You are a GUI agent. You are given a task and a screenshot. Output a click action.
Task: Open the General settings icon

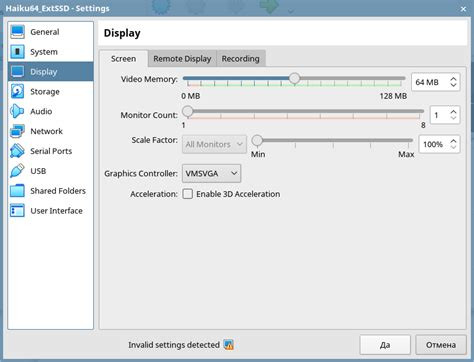[17, 32]
